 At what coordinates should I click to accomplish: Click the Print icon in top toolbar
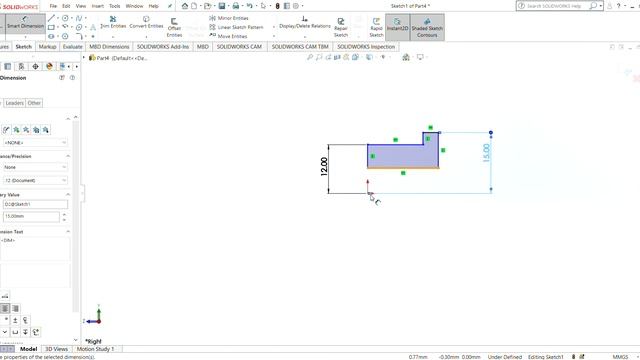(236, 6)
